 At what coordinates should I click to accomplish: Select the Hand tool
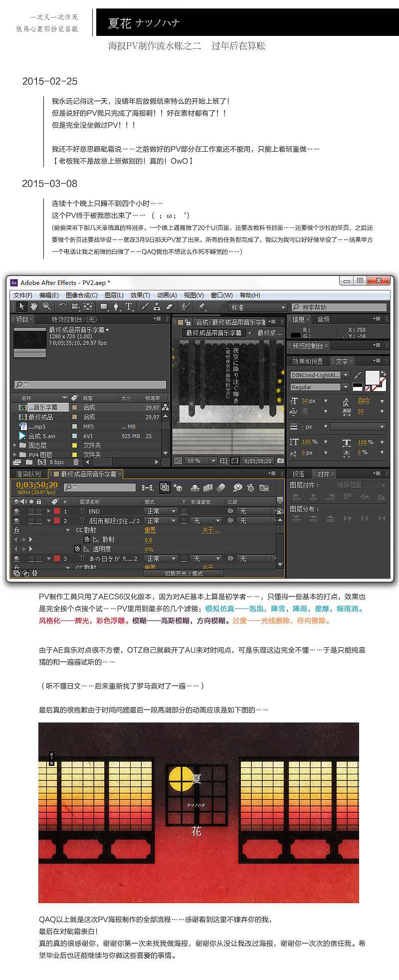pyautogui.click(x=34, y=306)
